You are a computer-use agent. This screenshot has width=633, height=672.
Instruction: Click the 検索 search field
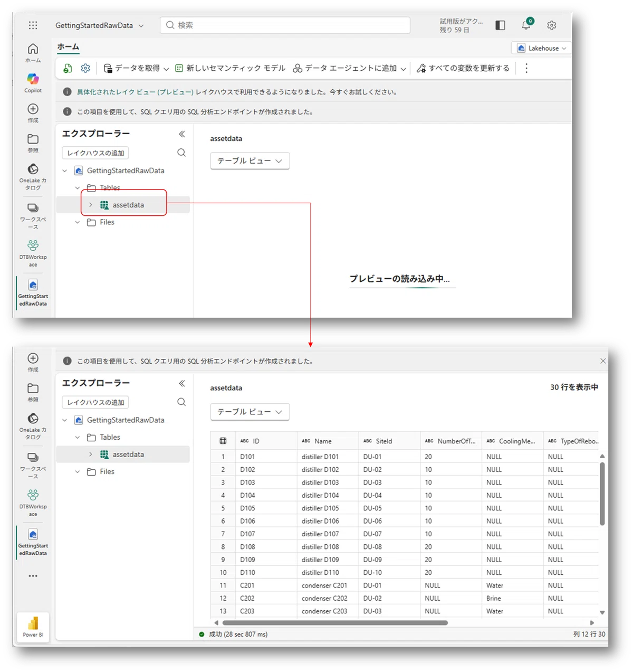click(285, 25)
